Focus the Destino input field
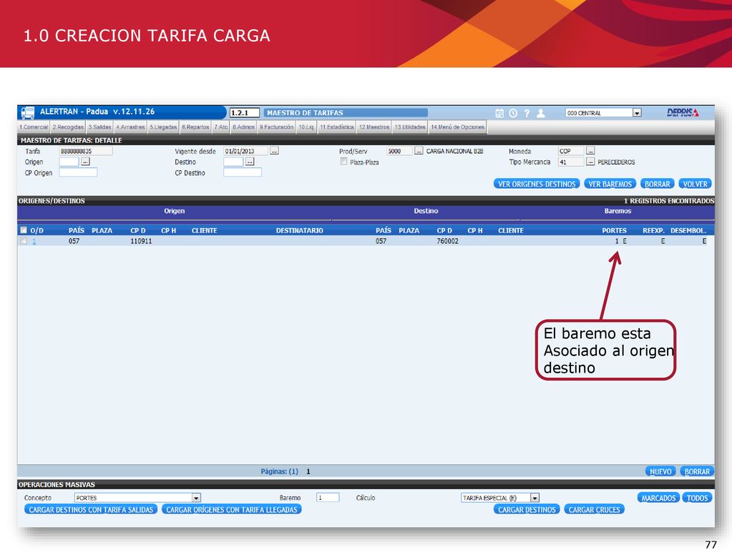 pos(233,162)
